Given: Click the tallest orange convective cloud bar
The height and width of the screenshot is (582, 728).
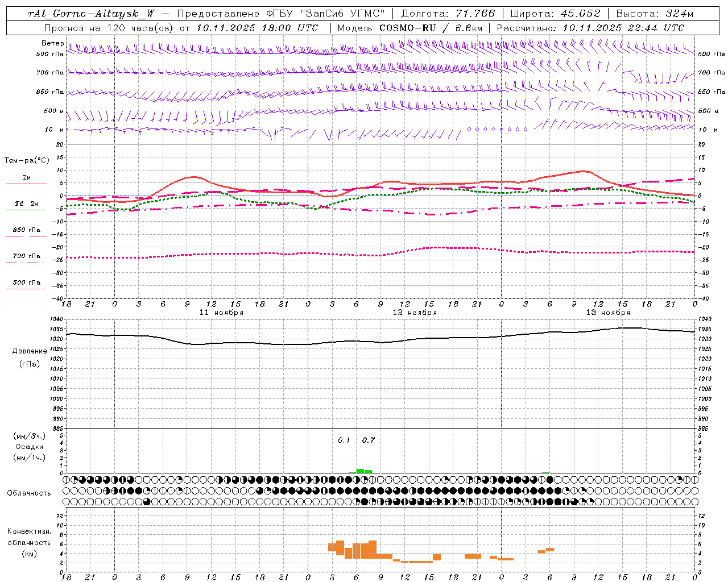Looking at the screenshot, I should point(373,550).
